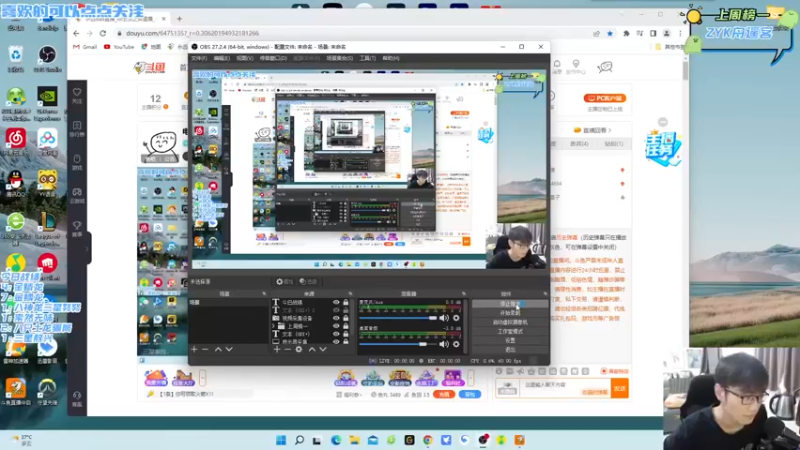Open Windows Start menu
800x450 pixels.
pos(281,440)
